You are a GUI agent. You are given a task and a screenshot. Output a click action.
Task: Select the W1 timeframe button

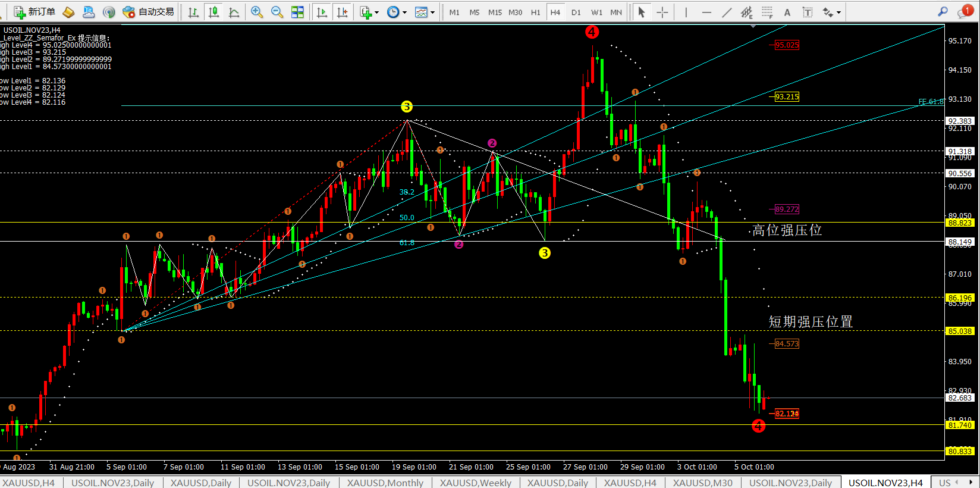click(596, 12)
